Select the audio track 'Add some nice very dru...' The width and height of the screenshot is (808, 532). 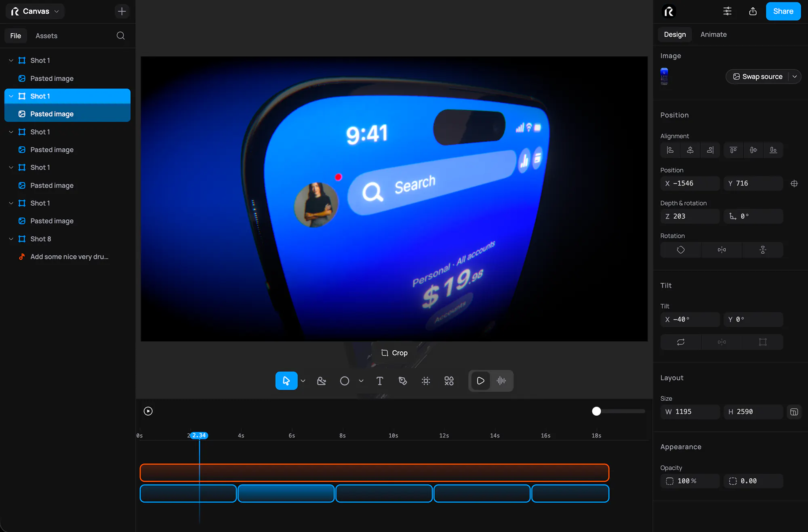[67, 257]
